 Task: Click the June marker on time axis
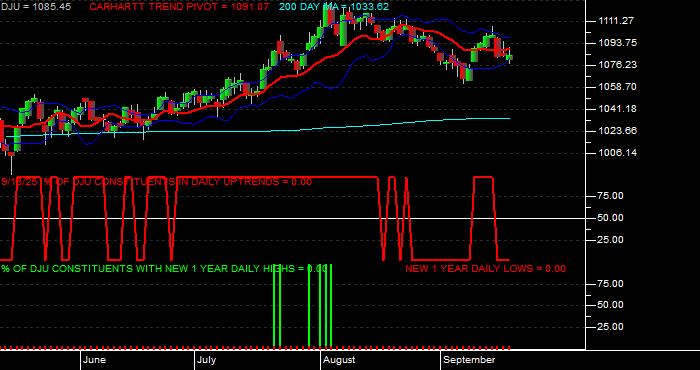coord(94,360)
